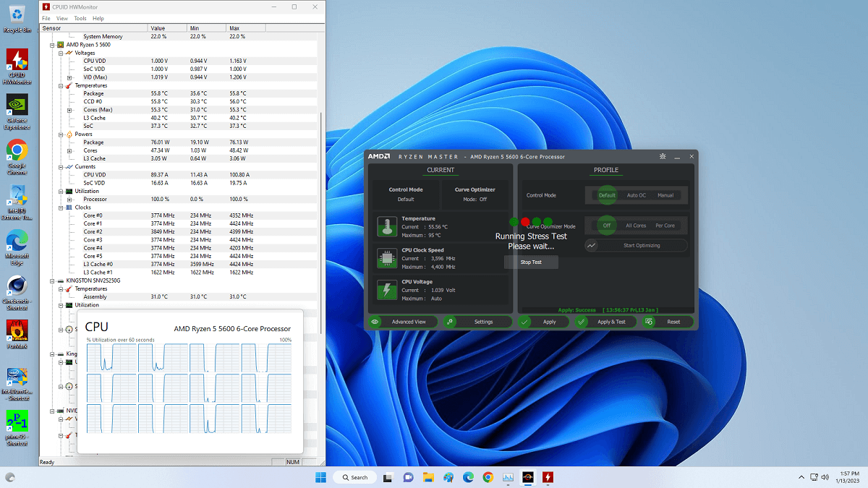
Task: Open Microsoft Edge desktop shortcut
Action: click(17, 247)
